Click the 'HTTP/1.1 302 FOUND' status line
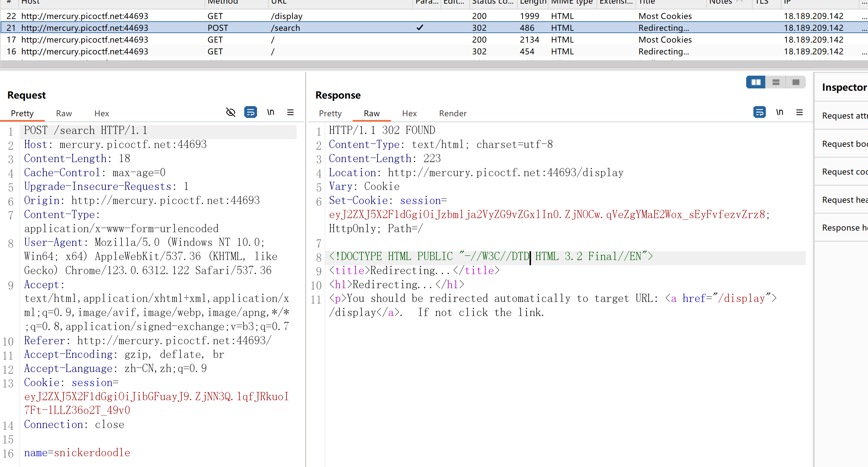Image resolution: width=868 pixels, height=467 pixels. tap(382, 130)
